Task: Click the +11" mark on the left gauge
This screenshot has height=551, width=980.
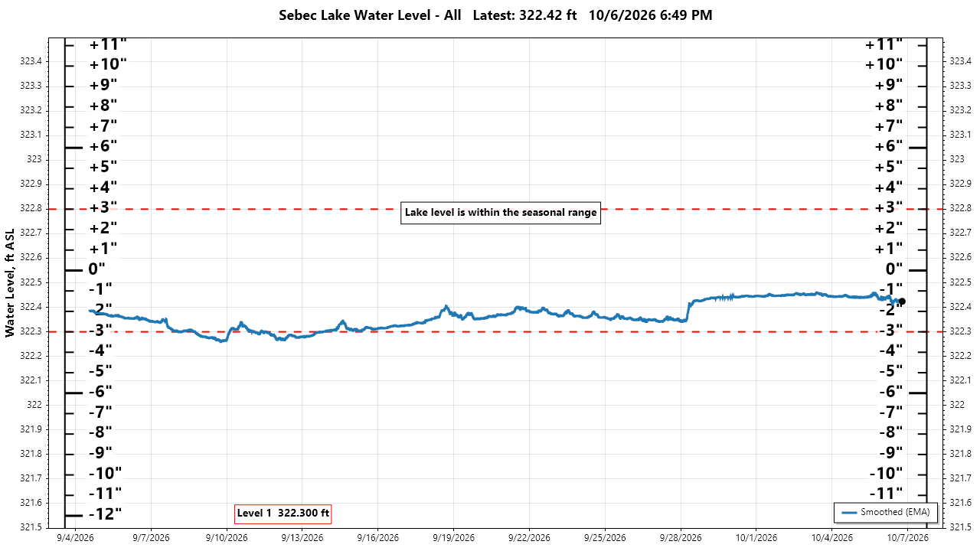Action: click(x=108, y=44)
